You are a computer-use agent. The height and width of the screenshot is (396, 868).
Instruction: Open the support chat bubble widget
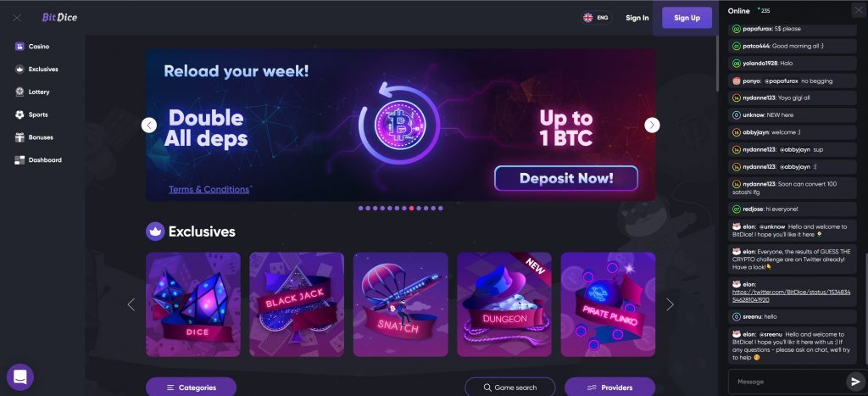[20, 377]
